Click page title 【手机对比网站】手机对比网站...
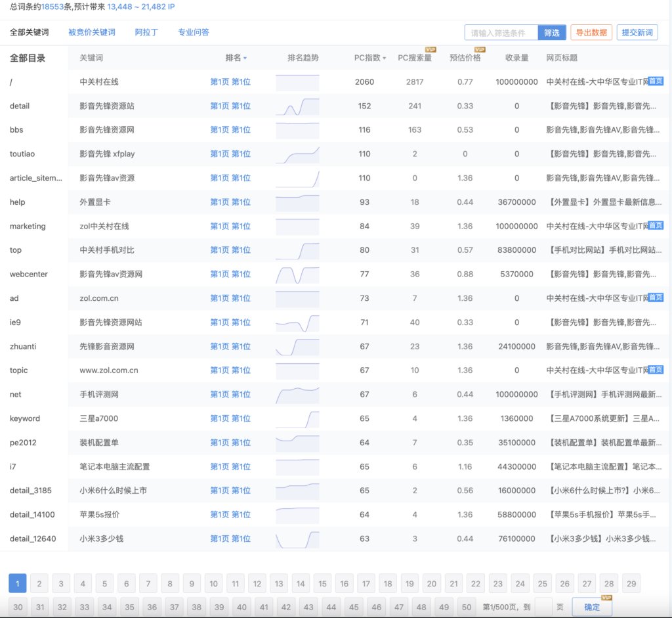Image resolution: width=672 pixels, height=618 pixels. pos(604,250)
